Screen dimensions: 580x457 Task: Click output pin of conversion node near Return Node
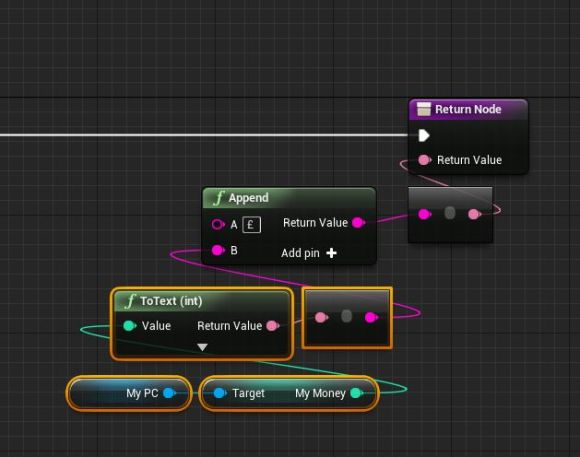[474, 214]
